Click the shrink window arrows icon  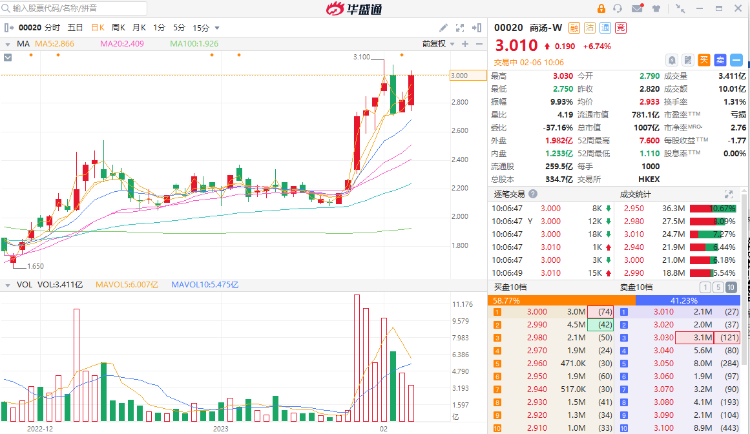pyautogui.click(x=680, y=8)
